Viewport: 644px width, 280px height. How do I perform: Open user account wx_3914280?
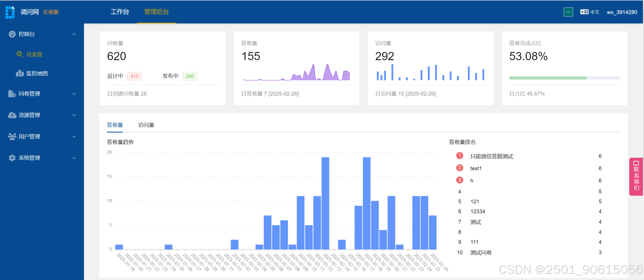[622, 12]
